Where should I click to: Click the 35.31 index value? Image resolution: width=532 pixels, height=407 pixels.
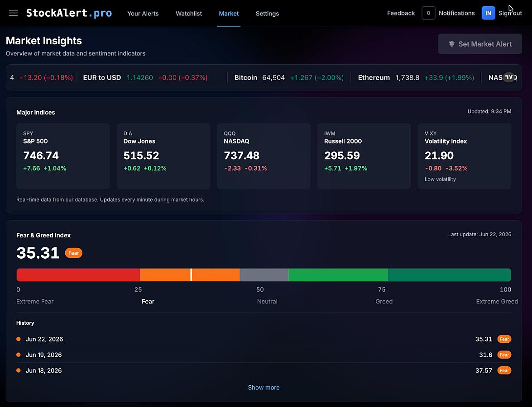[x=38, y=253]
